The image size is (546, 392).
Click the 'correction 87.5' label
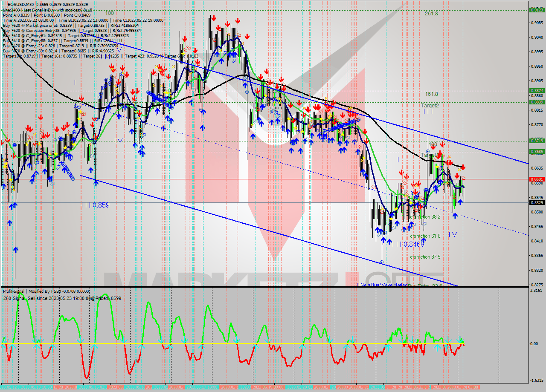(425, 257)
